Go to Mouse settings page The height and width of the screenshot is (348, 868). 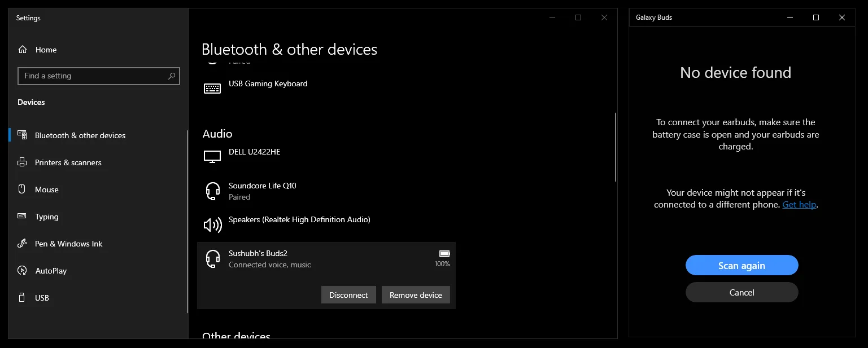pyautogui.click(x=98, y=190)
